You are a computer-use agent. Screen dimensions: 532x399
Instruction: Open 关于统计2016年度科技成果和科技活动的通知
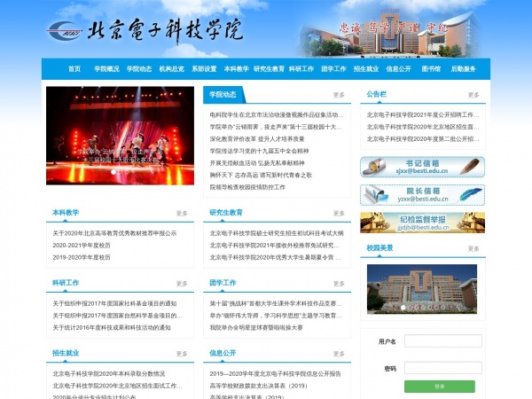coord(112,327)
